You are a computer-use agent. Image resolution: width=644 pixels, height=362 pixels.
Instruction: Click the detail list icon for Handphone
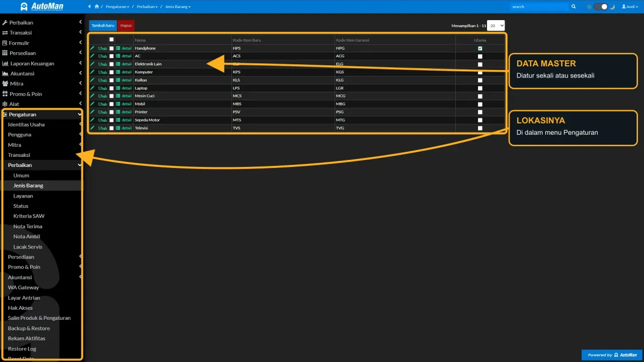pyautogui.click(x=118, y=48)
